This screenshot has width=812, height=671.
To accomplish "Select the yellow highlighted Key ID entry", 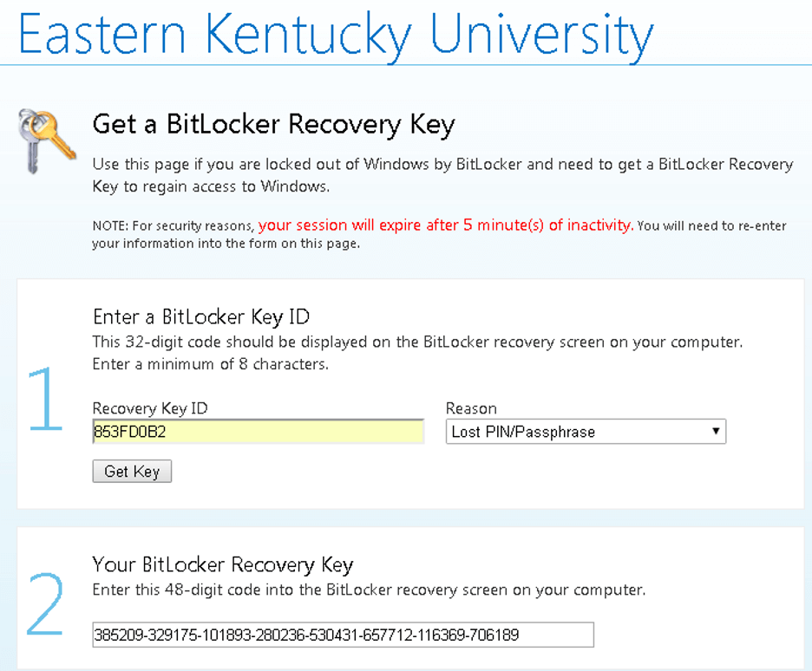I will coord(258,431).
